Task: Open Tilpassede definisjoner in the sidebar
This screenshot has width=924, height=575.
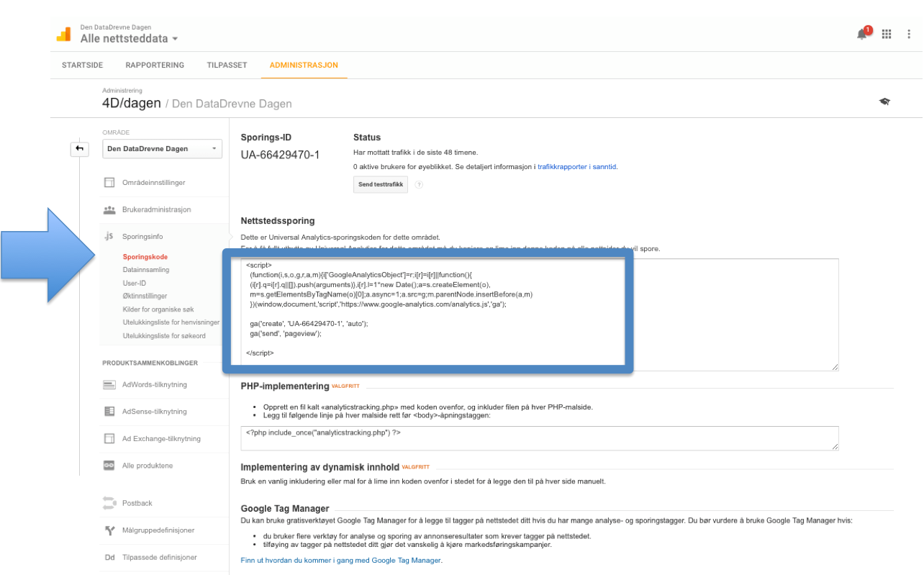Action: coord(159,557)
